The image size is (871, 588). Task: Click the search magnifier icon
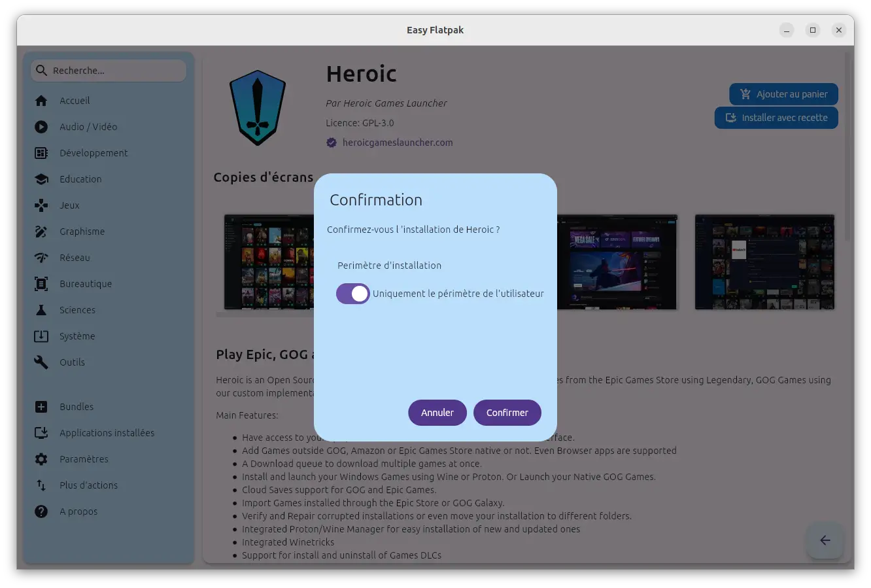point(42,71)
